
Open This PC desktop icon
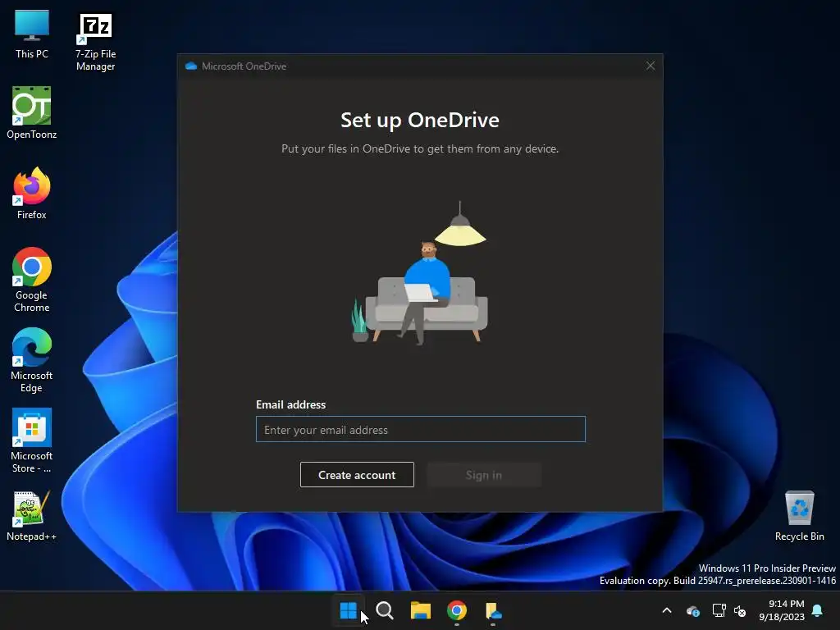coord(32,34)
